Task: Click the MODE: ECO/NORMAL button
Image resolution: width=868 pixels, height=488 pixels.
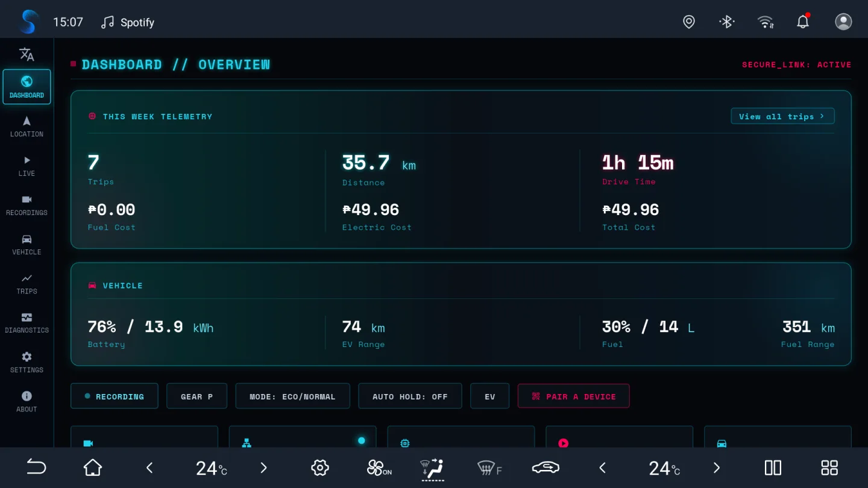Action: [x=292, y=396]
